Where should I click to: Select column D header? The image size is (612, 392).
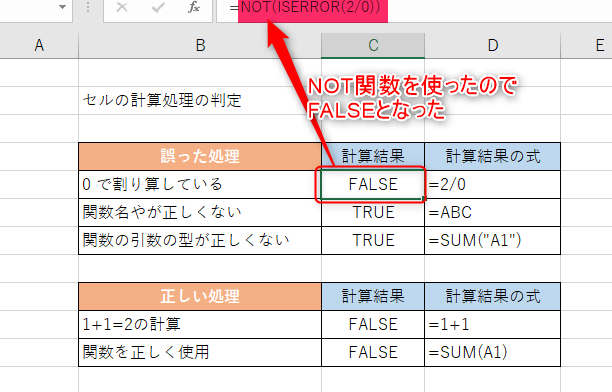[493, 46]
